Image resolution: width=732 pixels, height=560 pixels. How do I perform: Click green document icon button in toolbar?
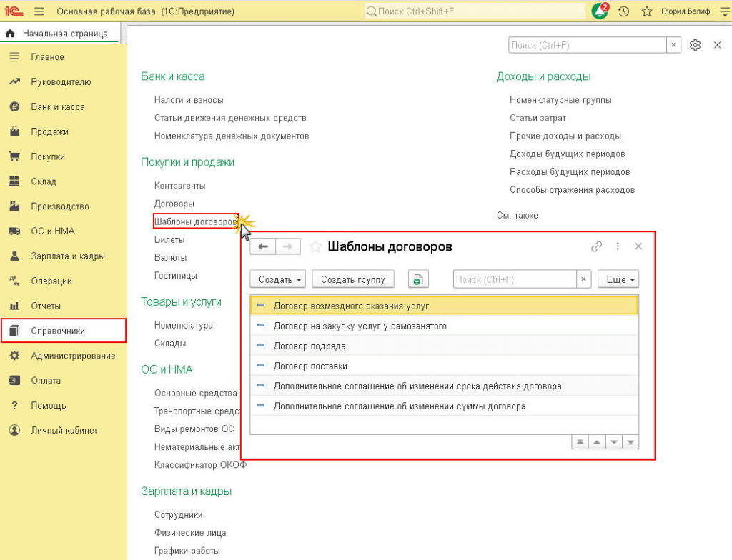coord(418,279)
